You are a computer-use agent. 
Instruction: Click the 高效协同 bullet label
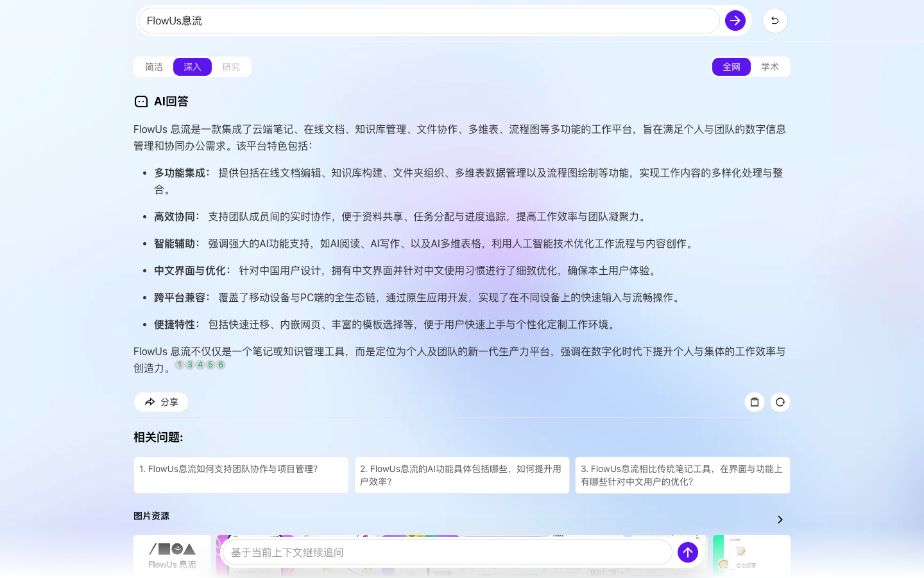(177, 216)
